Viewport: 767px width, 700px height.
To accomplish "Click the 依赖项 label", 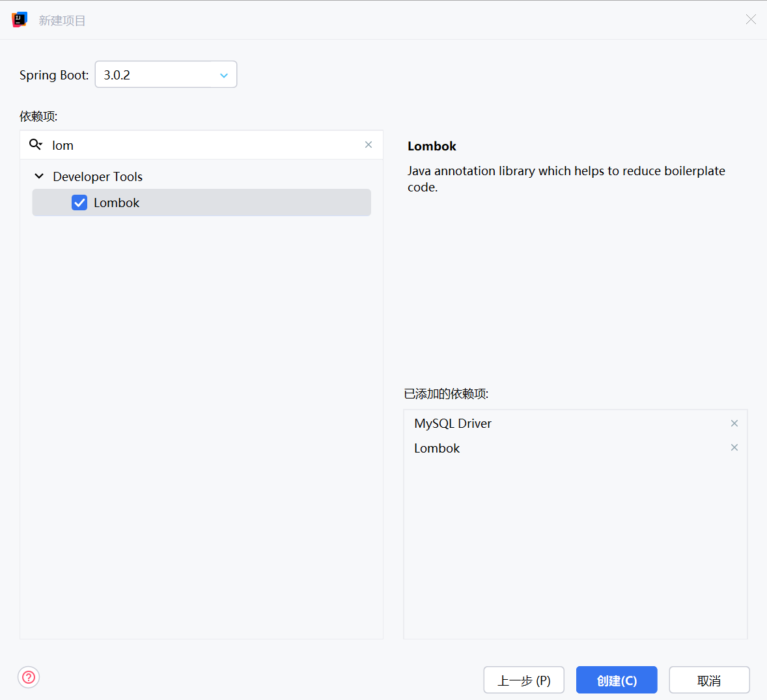I will [x=38, y=117].
